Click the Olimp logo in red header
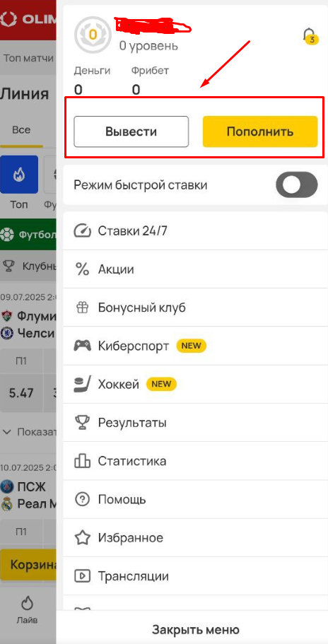328x644 pixels. pyautogui.click(x=28, y=19)
